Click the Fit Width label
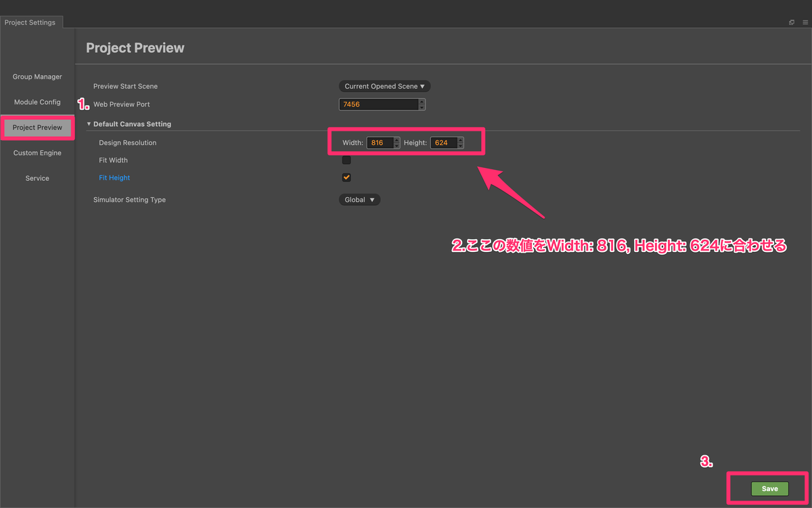The image size is (812, 508). coord(113,161)
